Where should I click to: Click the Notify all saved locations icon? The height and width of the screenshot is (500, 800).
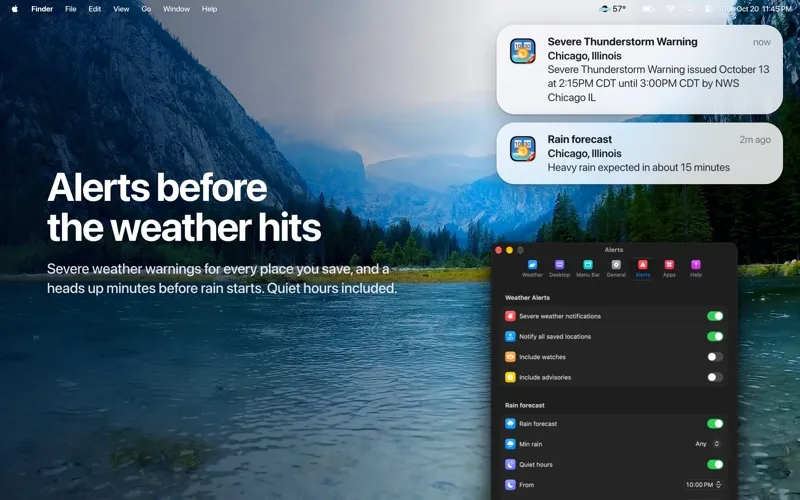(x=510, y=336)
